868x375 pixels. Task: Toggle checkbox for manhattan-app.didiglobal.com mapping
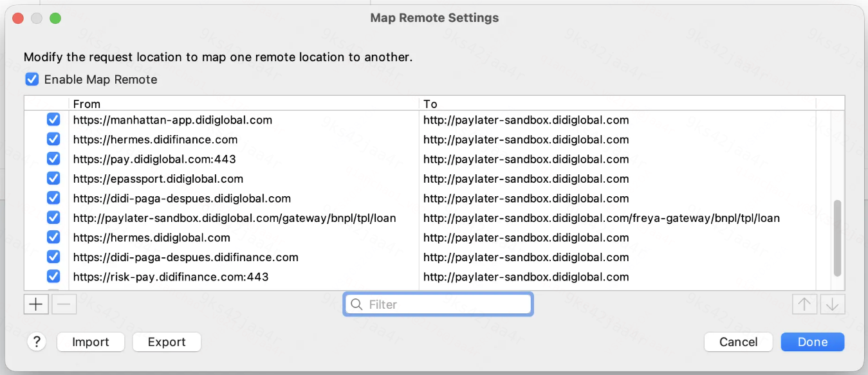[53, 120]
